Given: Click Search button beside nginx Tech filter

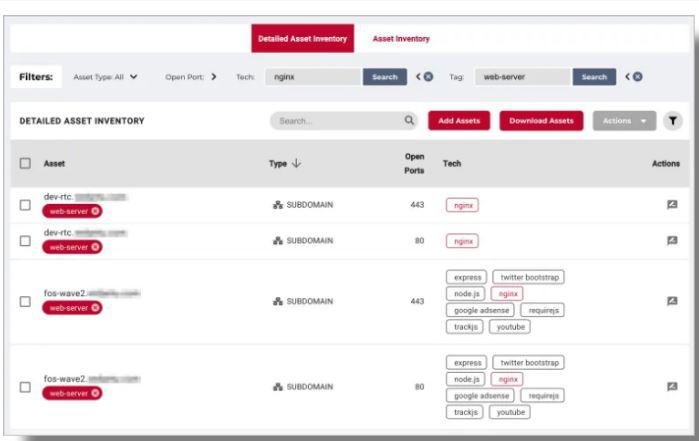Looking at the screenshot, I should click(x=385, y=77).
